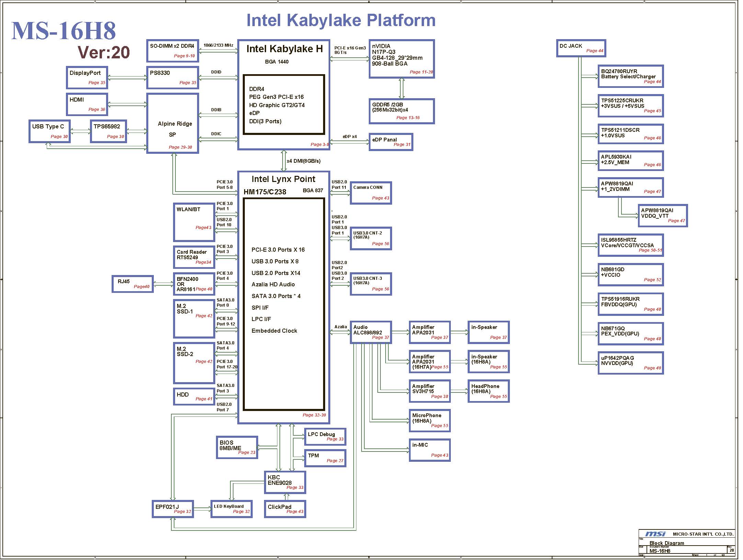Click the "BGA 1440" package text

(x=277, y=62)
